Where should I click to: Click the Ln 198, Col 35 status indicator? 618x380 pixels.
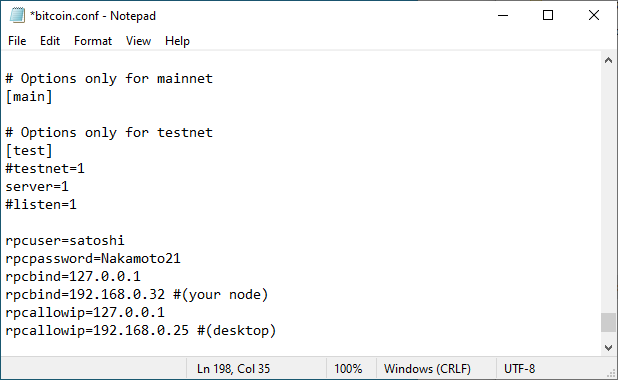[x=233, y=369]
